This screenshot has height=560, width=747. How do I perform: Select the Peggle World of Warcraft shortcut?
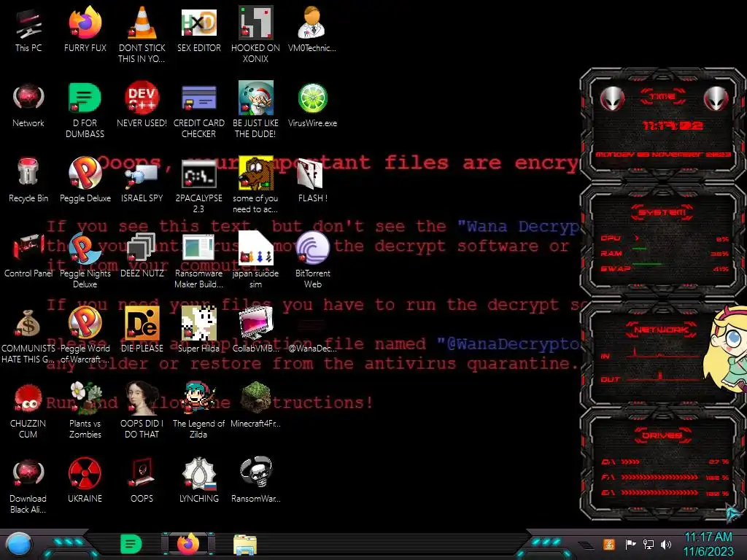85,323
